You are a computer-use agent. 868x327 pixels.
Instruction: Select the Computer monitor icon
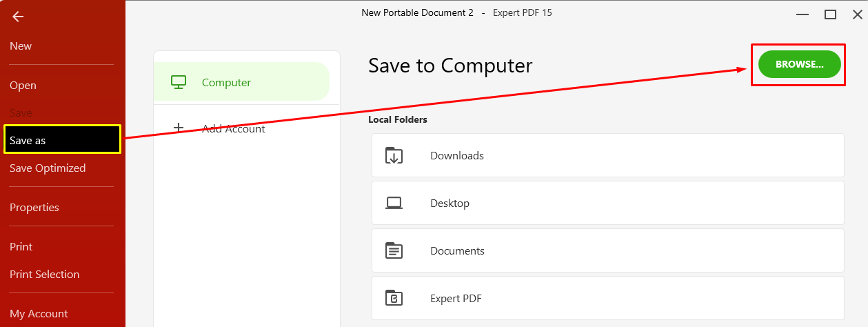pyautogui.click(x=179, y=82)
